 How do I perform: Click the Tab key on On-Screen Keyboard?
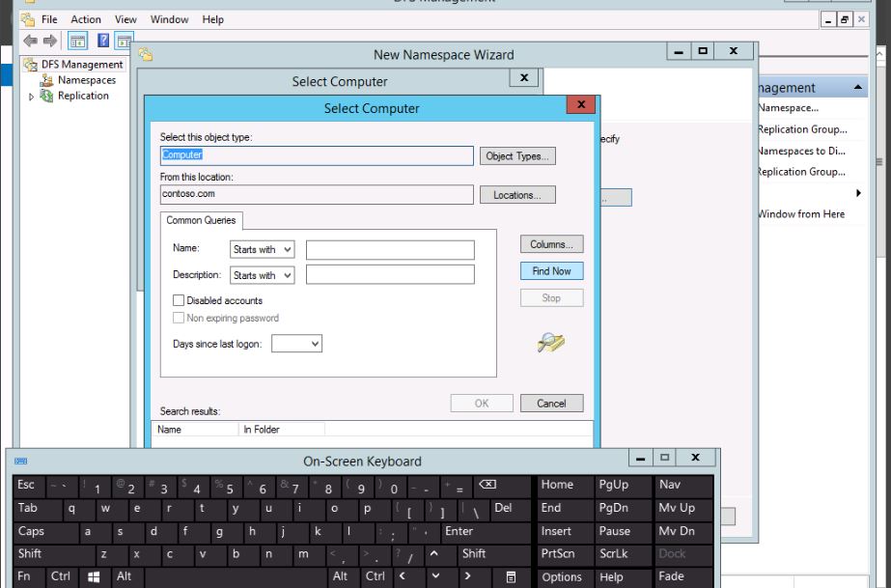tap(38, 509)
